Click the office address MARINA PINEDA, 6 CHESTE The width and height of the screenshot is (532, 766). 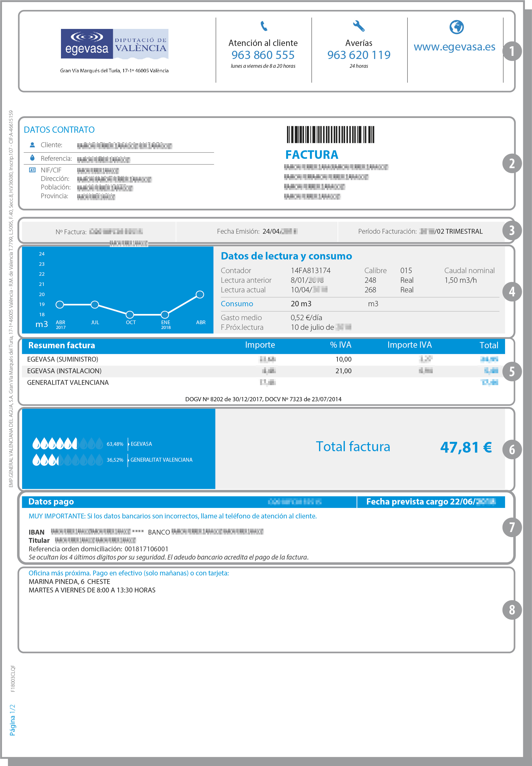(69, 581)
